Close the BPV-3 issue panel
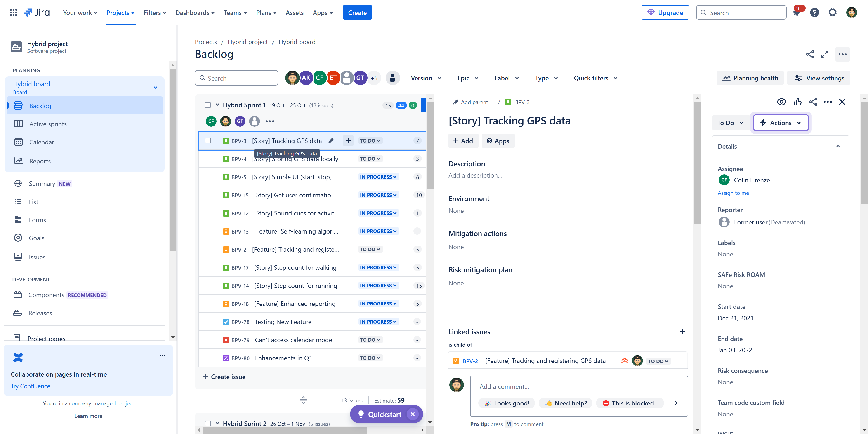The width and height of the screenshot is (868, 434). tap(842, 102)
